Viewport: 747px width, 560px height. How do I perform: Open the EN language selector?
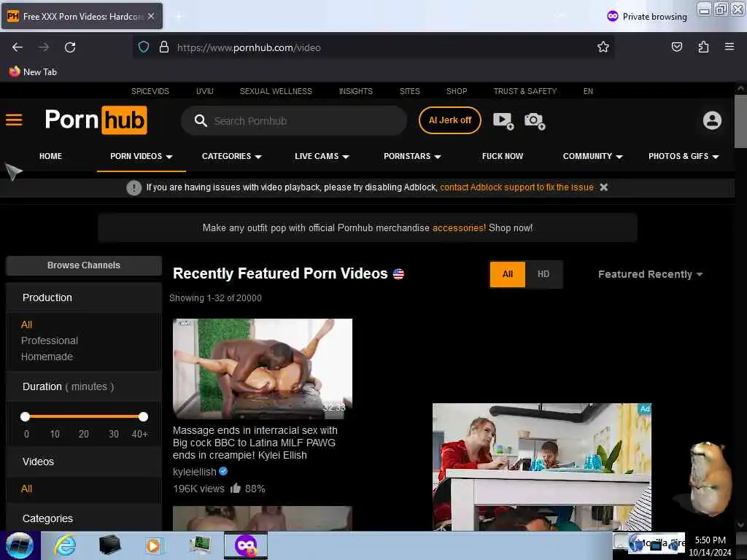(588, 91)
